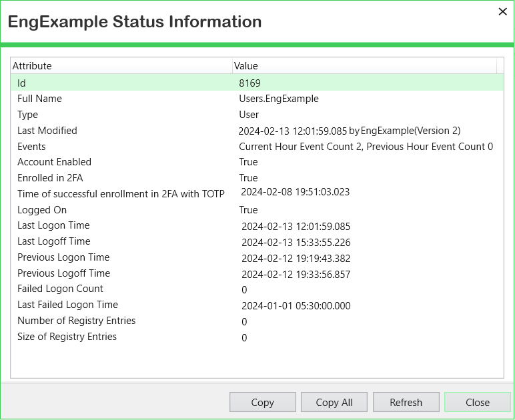Viewport: 515px width, 420px height.
Task: Refresh the status information
Action: click(406, 402)
